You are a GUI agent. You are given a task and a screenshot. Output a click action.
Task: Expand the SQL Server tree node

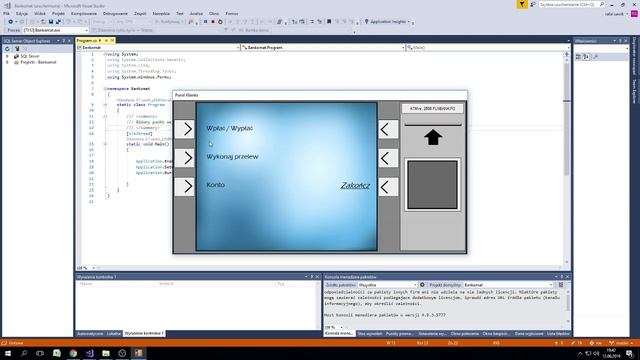click(7, 56)
